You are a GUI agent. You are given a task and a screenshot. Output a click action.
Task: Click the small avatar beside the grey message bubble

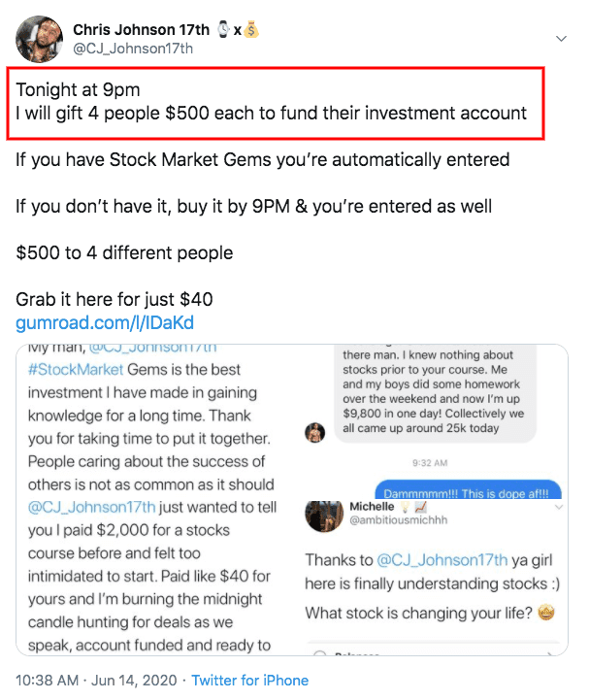[314, 432]
